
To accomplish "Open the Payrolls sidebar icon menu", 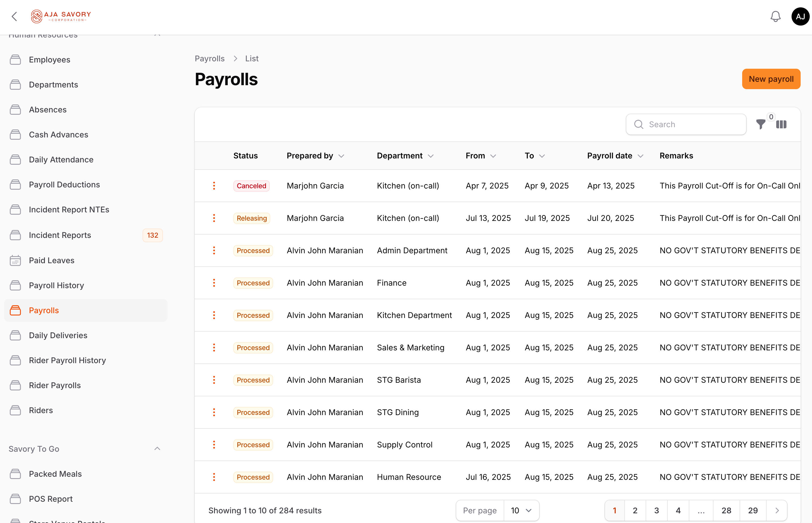I will [15, 310].
